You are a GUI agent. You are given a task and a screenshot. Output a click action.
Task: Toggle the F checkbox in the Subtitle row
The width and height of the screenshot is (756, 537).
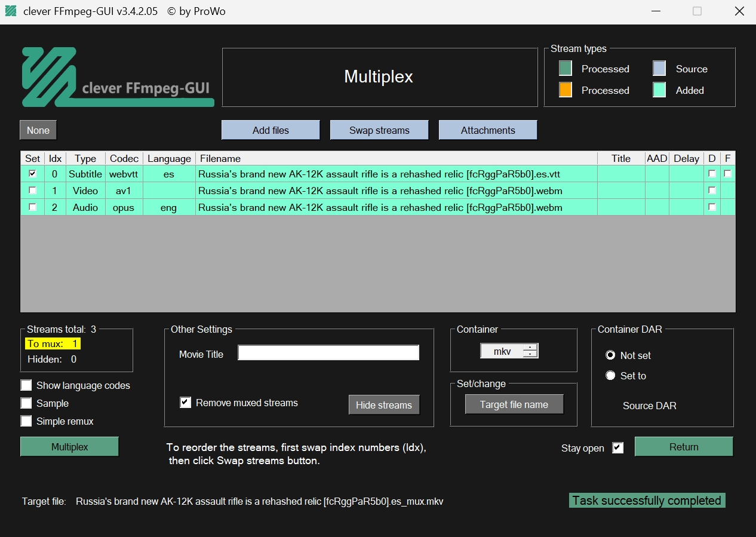tap(727, 174)
